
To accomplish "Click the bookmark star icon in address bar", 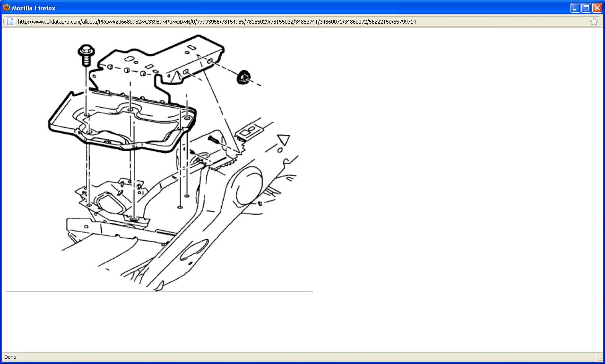I will pyautogui.click(x=594, y=21).
